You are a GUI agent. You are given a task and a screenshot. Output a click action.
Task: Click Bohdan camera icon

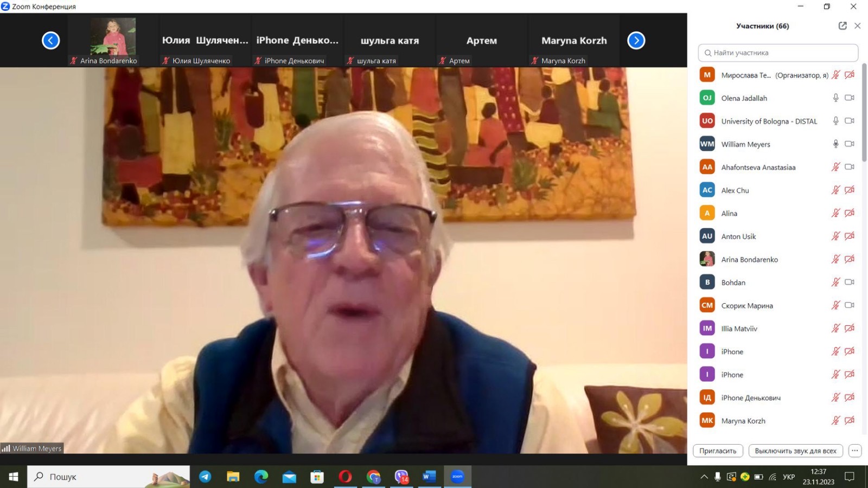pyautogui.click(x=850, y=282)
